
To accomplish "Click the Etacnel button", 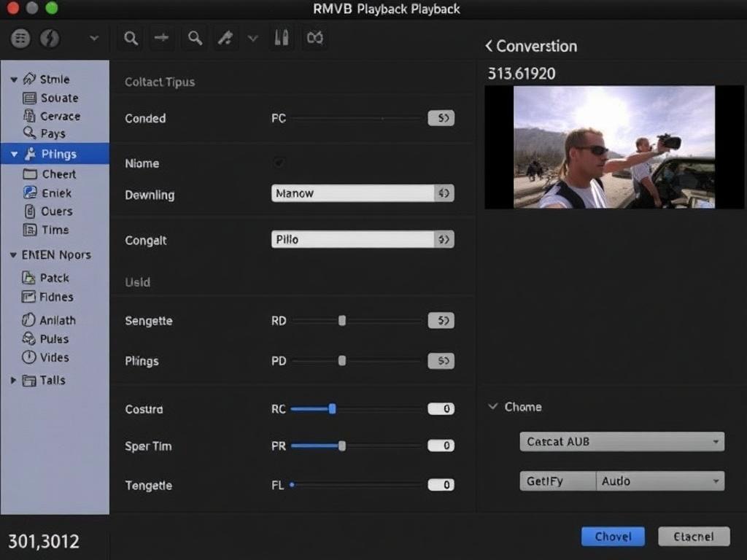I will pyautogui.click(x=693, y=537).
